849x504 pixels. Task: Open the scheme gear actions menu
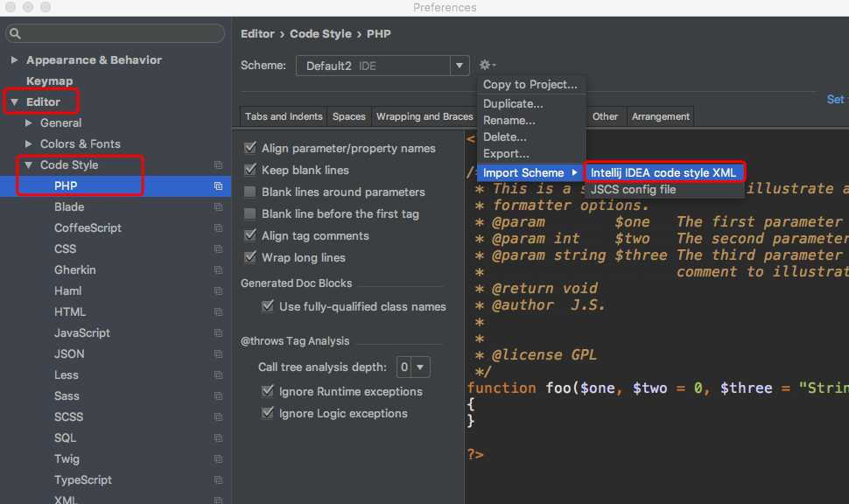pos(488,65)
